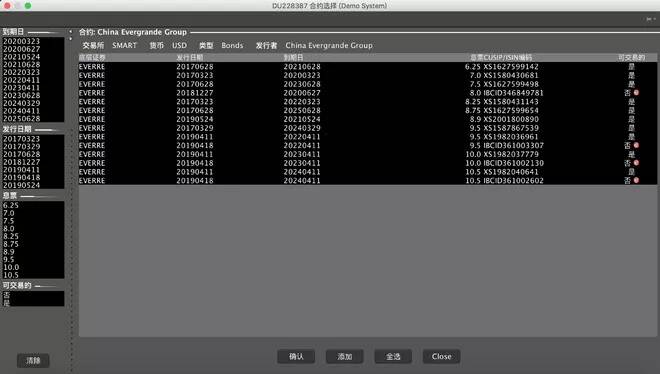The height and width of the screenshot is (374, 660).
Task: Collapse the filter sidebar using the small arrow
Action: 71,32
